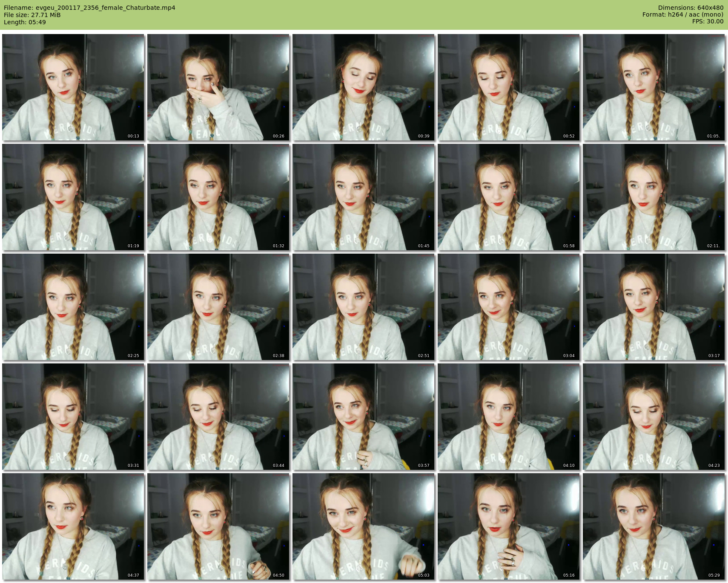This screenshot has height=583, width=728.
Task: Click the Dimensions 640x480 label
Action: click(x=691, y=8)
